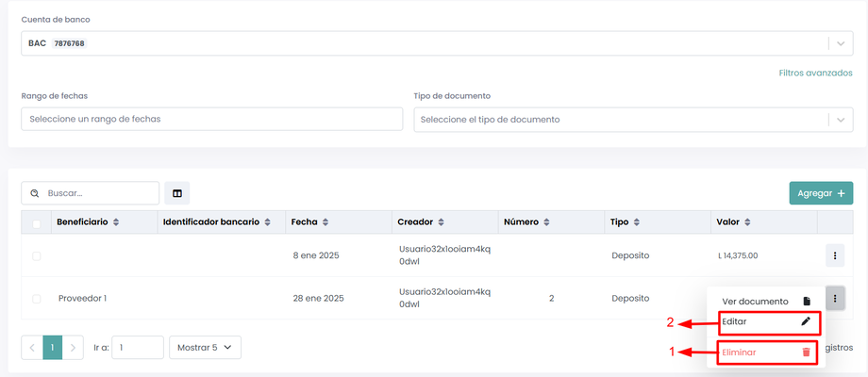The image size is (868, 377).
Task: Click the Tipo column sort icon
Action: coord(637,222)
